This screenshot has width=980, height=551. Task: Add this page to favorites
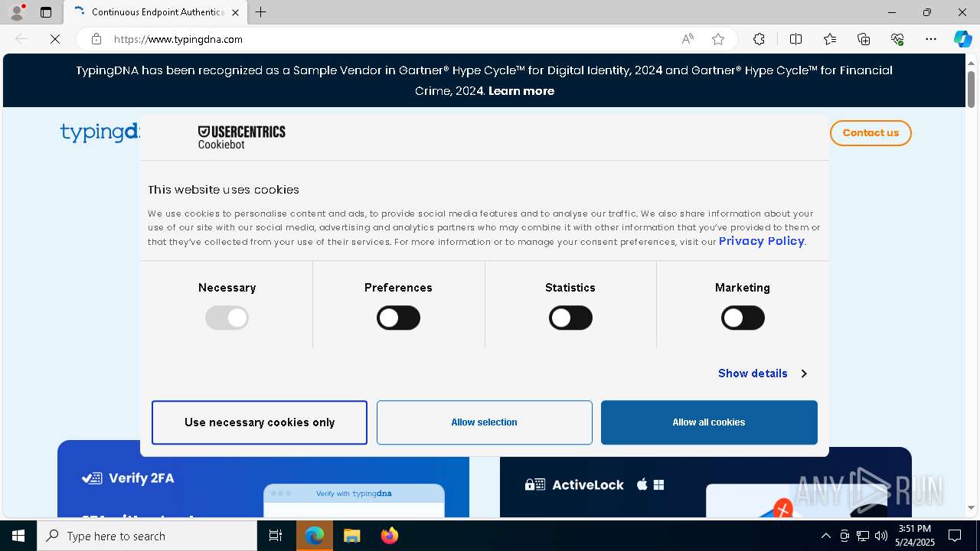click(x=717, y=39)
